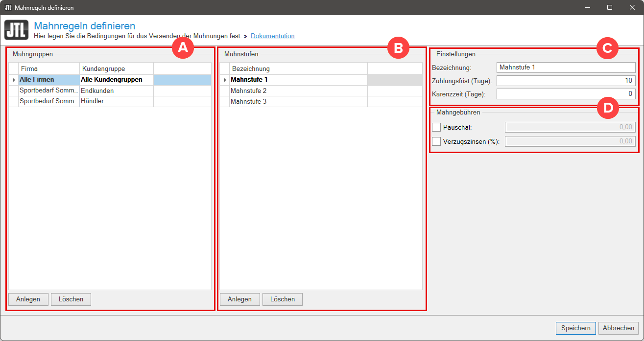The width and height of the screenshot is (644, 341).
Task: Create a new Mahnstufe with Anlegen
Action: coord(239,299)
